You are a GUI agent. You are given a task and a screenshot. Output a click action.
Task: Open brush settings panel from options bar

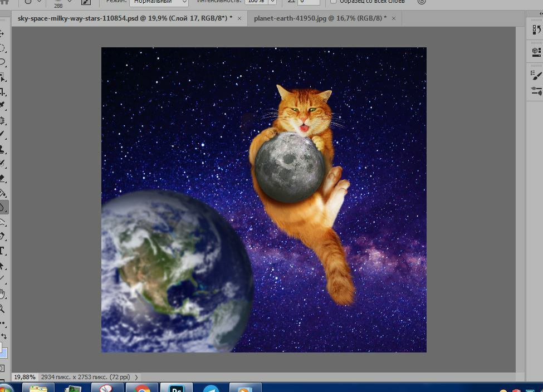point(86,2)
